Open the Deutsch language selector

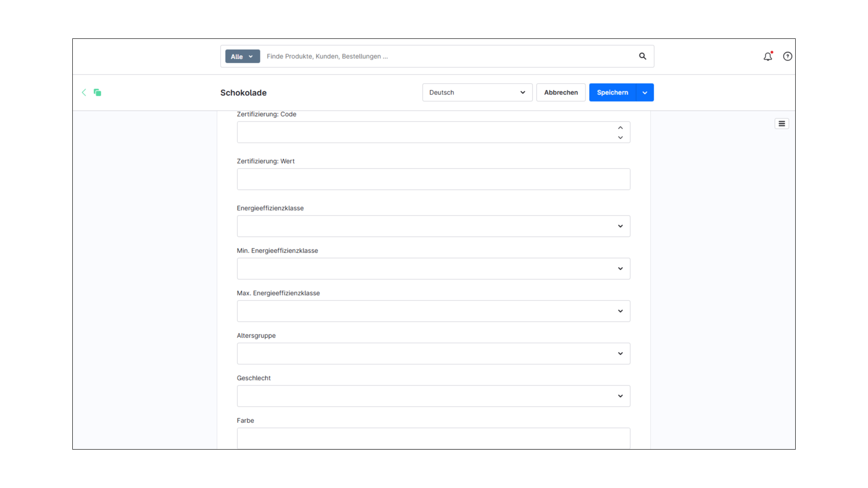pos(477,92)
